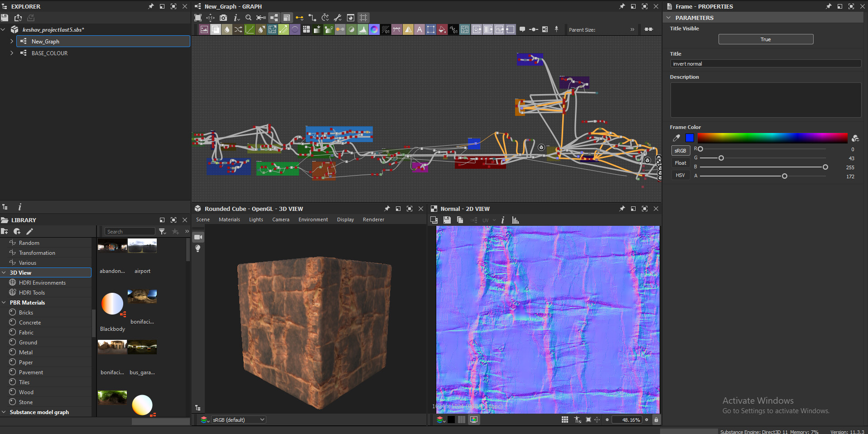Switch color values to Float mode

coord(680,163)
